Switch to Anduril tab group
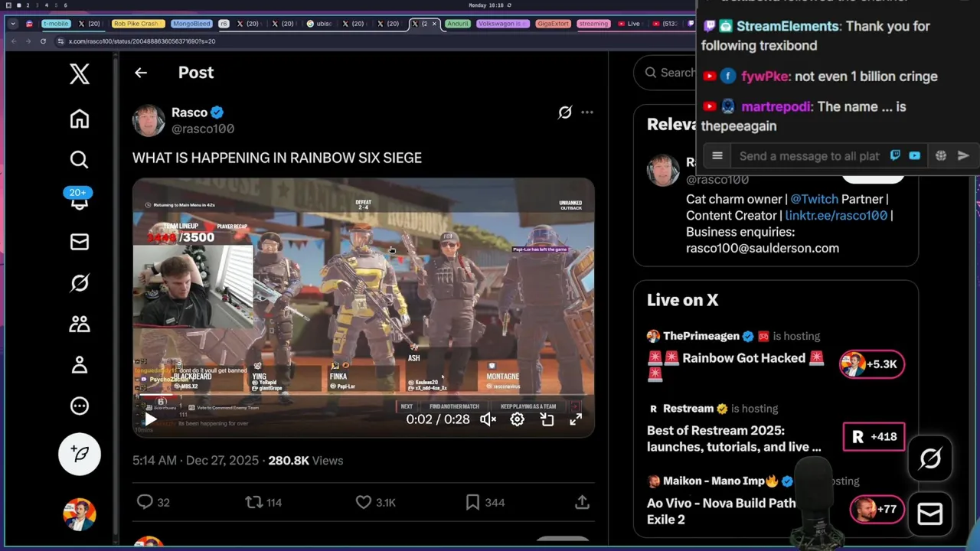This screenshot has width=980, height=551. pos(458,24)
